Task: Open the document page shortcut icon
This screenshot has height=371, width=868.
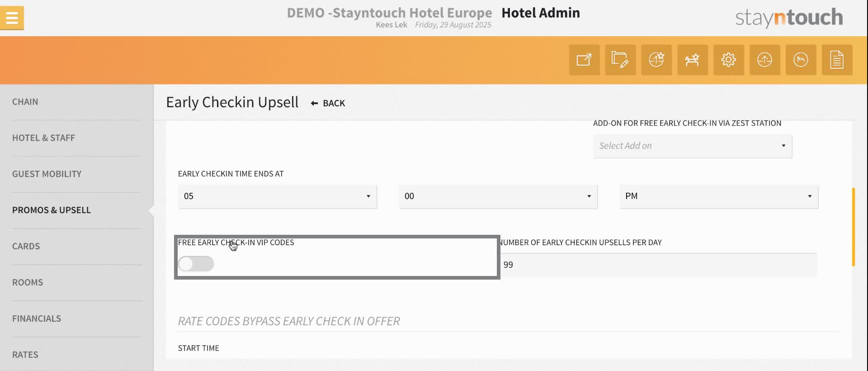Action: 837,60
